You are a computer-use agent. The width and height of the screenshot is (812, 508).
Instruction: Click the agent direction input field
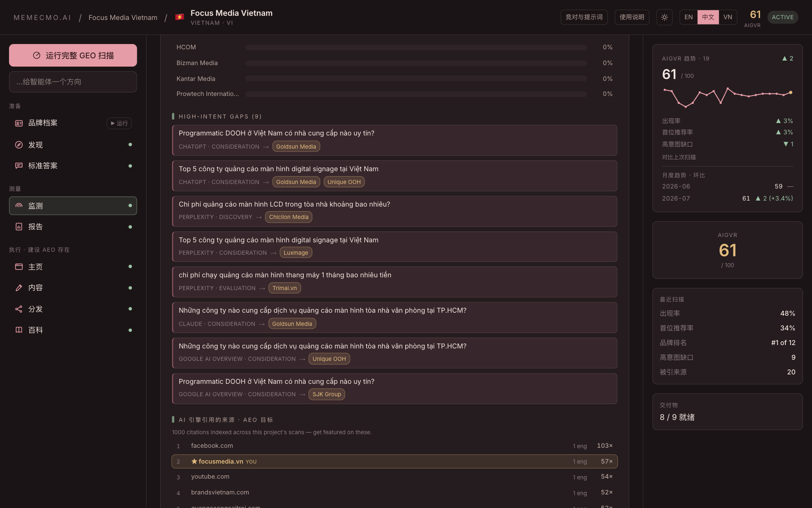click(73, 82)
